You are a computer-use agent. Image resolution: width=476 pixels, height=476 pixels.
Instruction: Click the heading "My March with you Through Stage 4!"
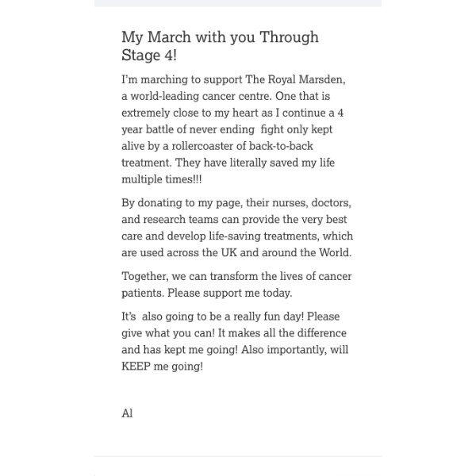coord(220,46)
